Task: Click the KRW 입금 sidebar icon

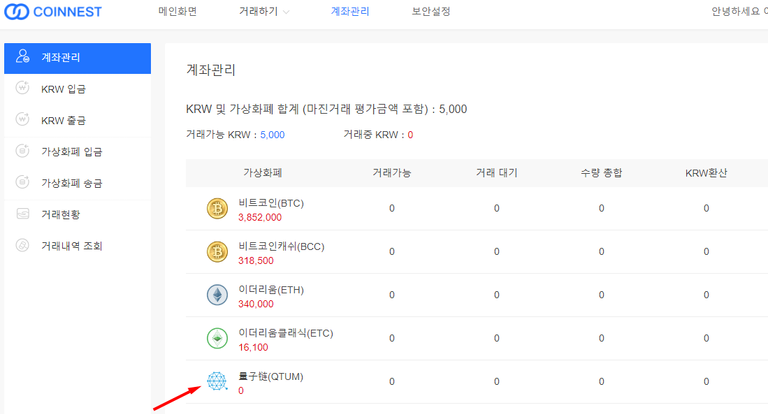Action: [x=23, y=88]
